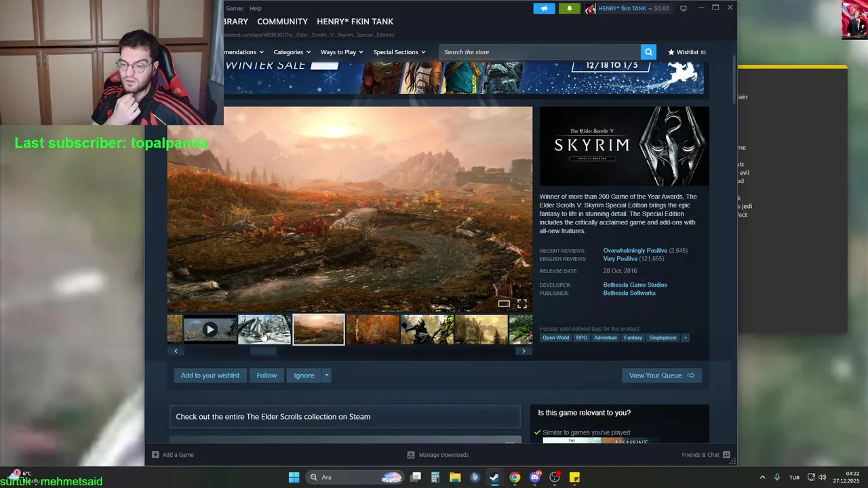868x488 pixels.
Task: Go to COMMUNITY tab
Action: 282,22
